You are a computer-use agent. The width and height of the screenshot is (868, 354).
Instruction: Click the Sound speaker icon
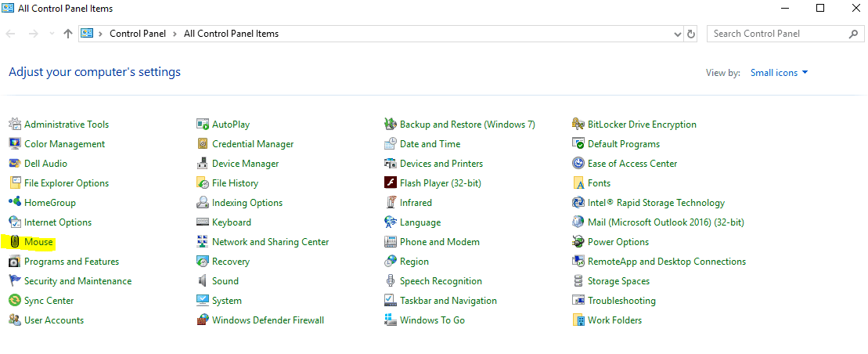(x=203, y=281)
